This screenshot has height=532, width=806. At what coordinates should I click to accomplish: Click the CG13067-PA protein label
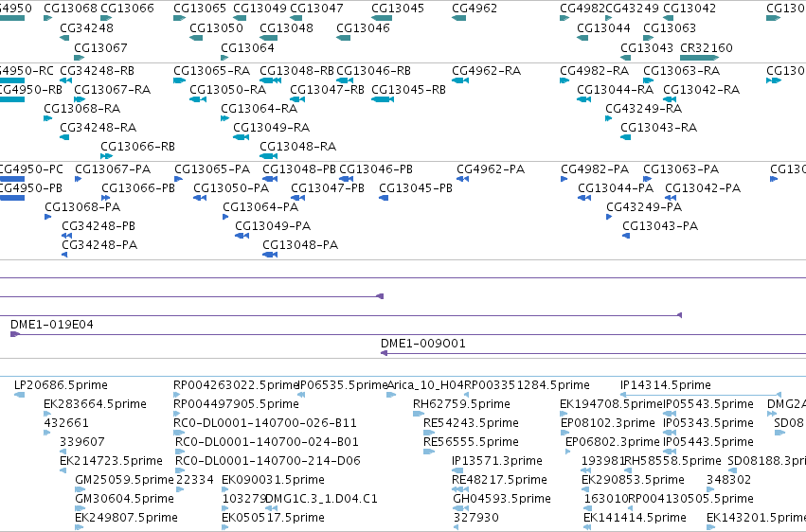coord(113,169)
